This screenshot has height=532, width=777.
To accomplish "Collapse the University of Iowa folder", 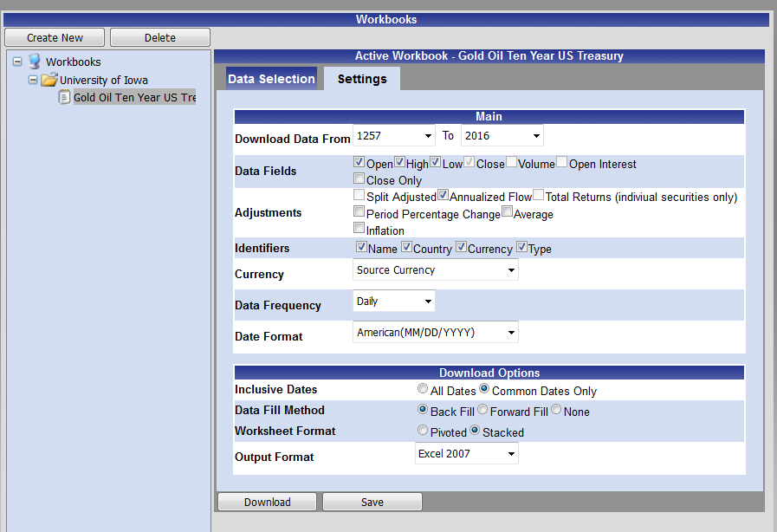I will click(x=33, y=80).
